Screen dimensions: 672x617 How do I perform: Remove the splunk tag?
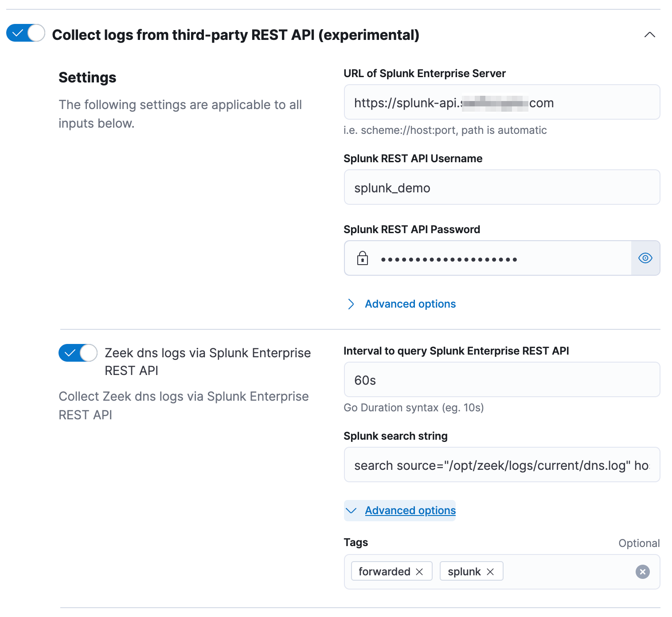(490, 572)
